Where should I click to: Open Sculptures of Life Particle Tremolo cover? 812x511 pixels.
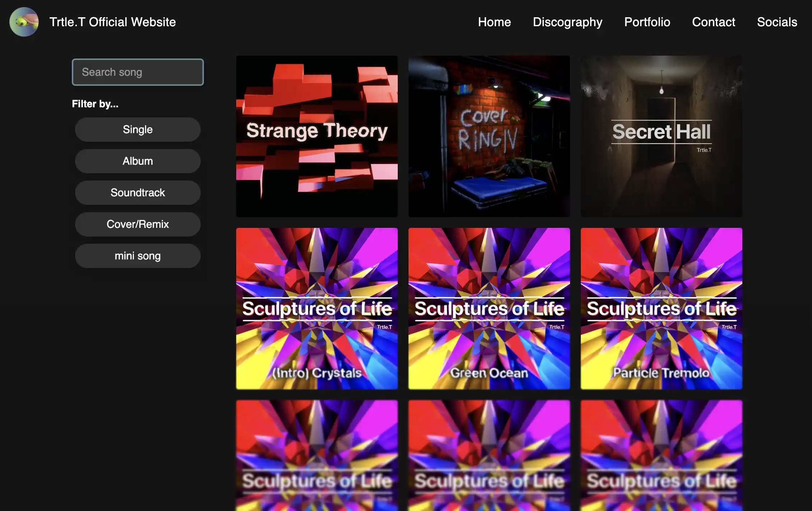(662, 309)
